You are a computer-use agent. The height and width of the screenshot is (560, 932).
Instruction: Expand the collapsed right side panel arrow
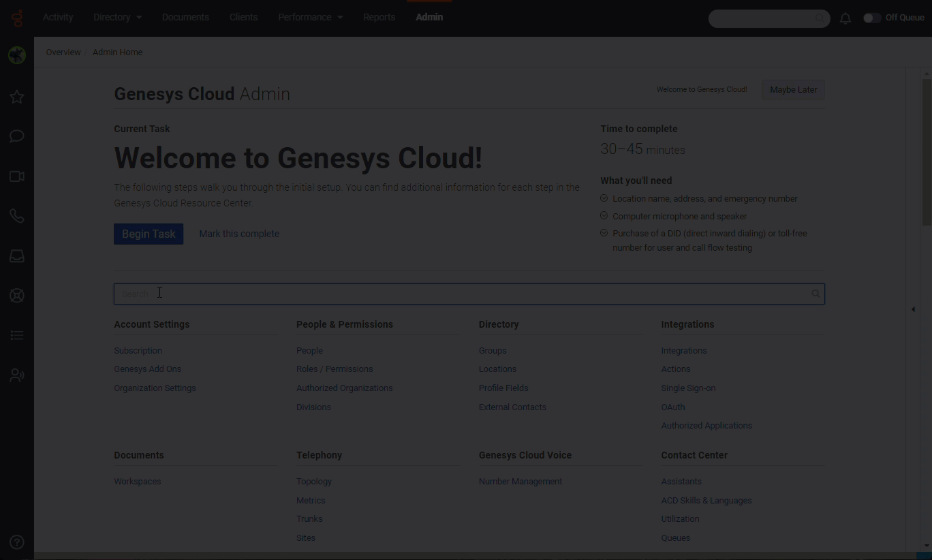click(913, 309)
